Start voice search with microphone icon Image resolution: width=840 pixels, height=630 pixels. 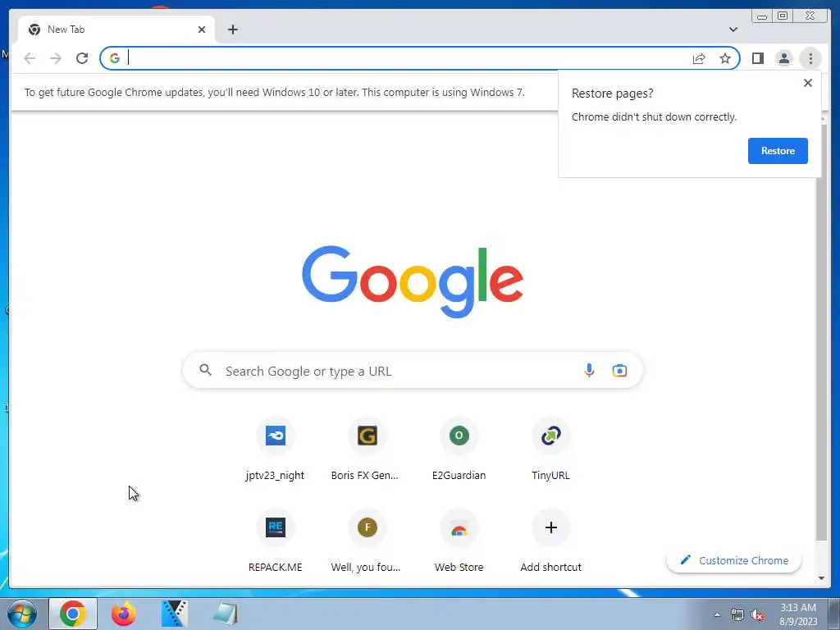coord(589,370)
